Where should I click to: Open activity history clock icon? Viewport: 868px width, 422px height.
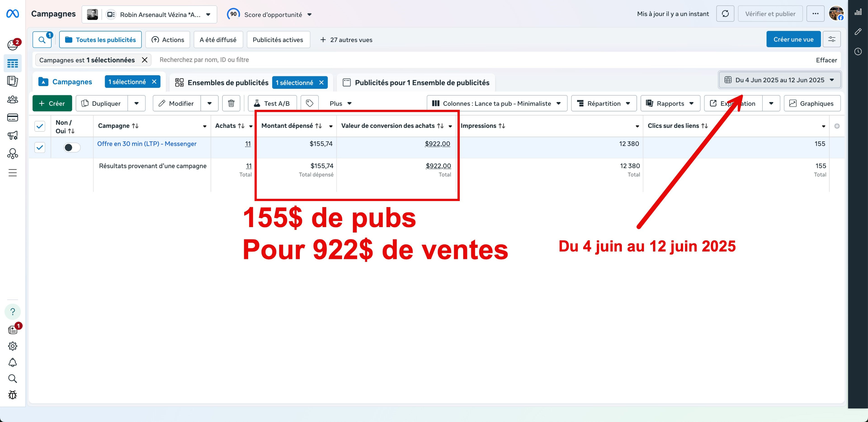tap(858, 52)
